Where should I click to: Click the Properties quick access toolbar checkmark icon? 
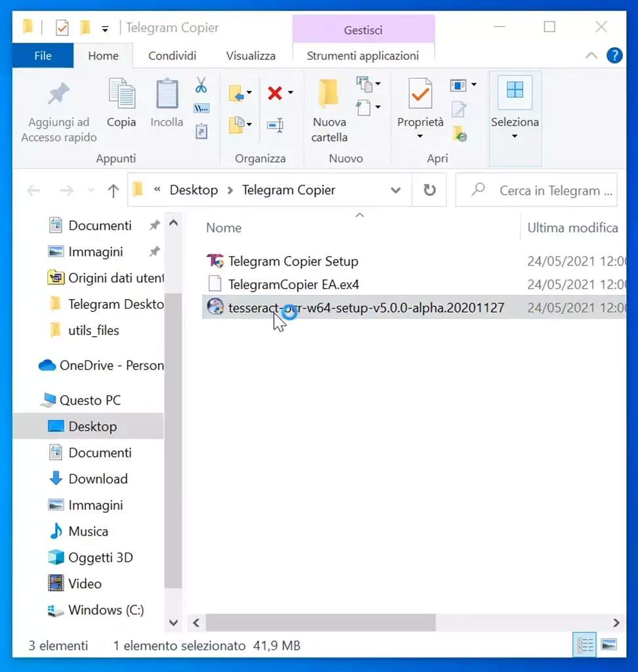tap(62, 28)
